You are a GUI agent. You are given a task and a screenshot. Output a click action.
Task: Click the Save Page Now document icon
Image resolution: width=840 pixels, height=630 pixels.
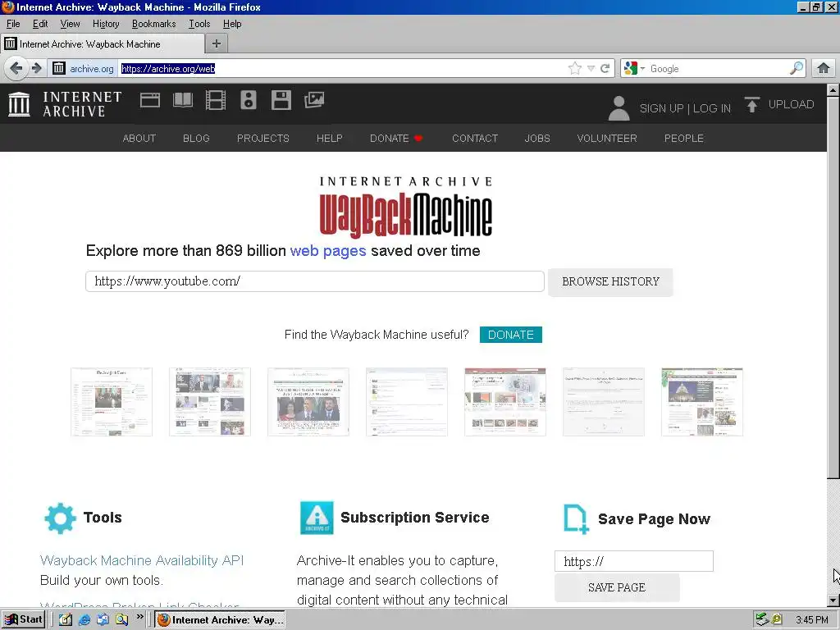(x=576, y=519)
